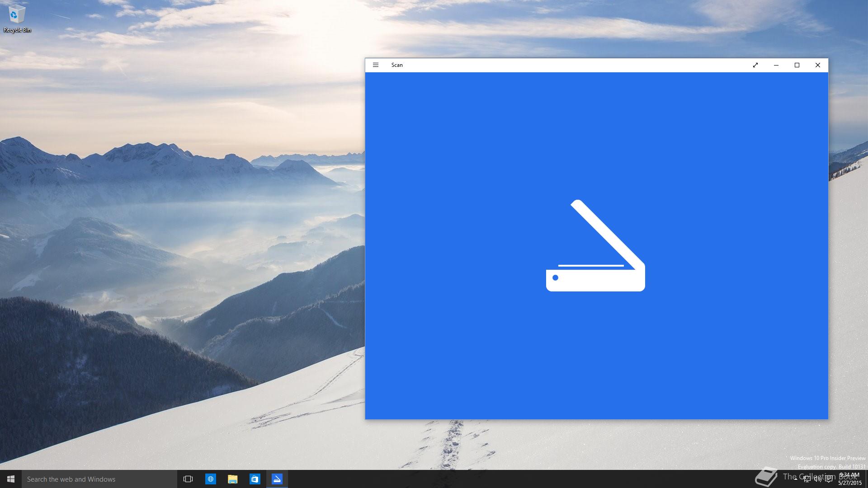The width and height of the screenshot is (868, 488).
Task: Open Task View from the taskbar
Action: [188, 479]
